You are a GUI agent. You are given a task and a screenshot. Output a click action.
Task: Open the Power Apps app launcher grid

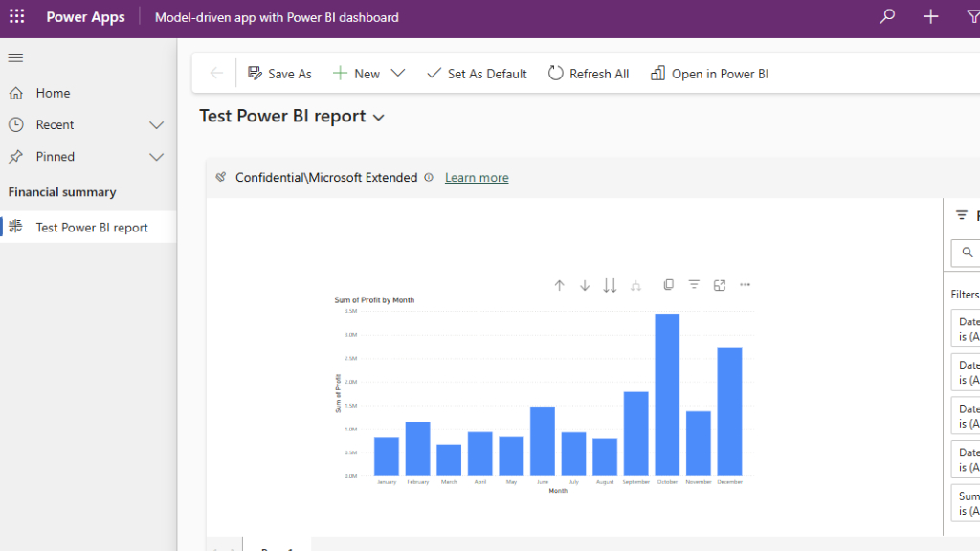pos(17,17)
